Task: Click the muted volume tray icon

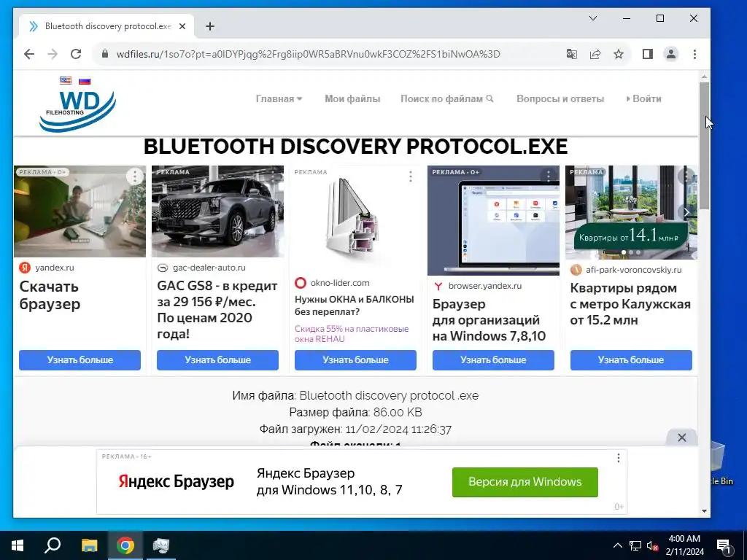Action: tap(652, 545)
